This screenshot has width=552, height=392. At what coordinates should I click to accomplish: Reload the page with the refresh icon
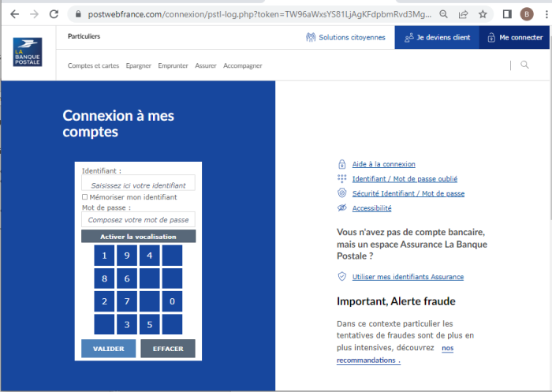pyautogui.click(x=54, y=14)
